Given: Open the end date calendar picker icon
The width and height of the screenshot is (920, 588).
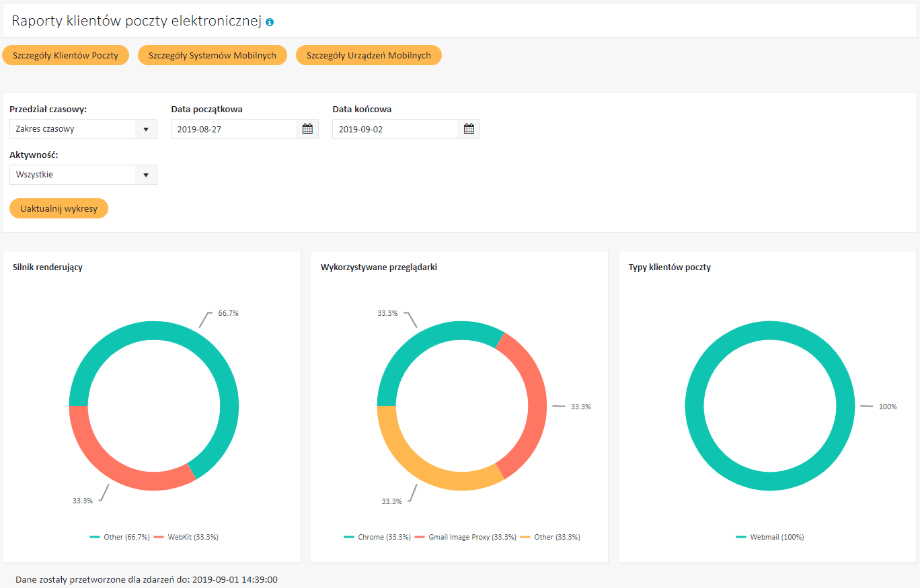Looking at the screenshot, I should point(469,129).
